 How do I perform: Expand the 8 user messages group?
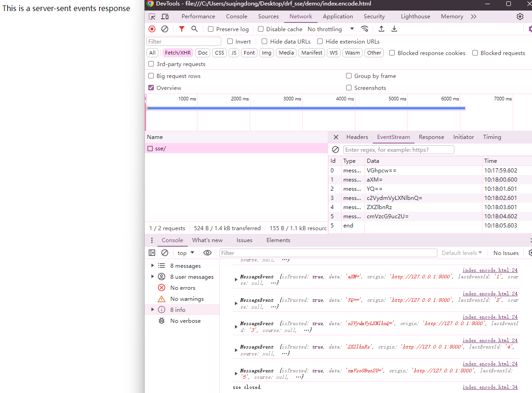(152, 277)
